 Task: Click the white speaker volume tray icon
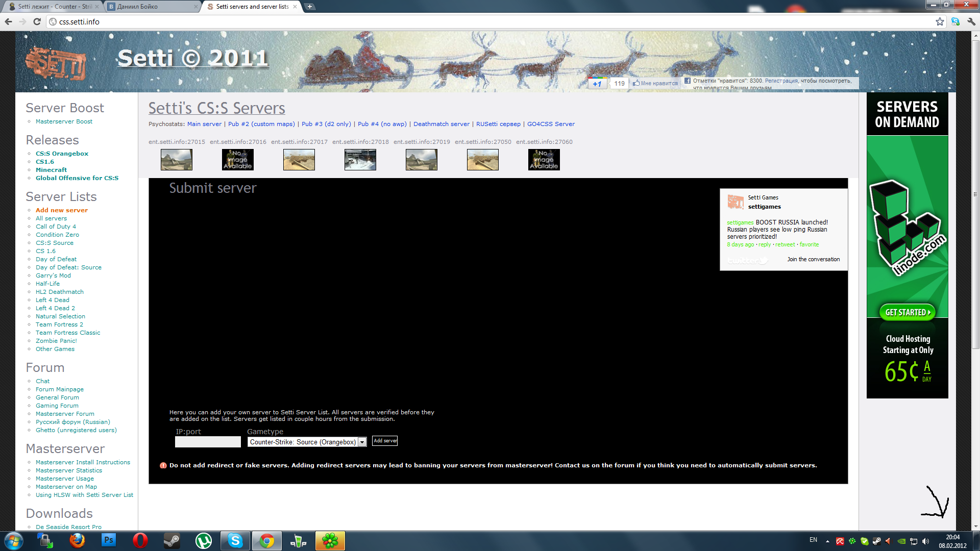point(926,541)
